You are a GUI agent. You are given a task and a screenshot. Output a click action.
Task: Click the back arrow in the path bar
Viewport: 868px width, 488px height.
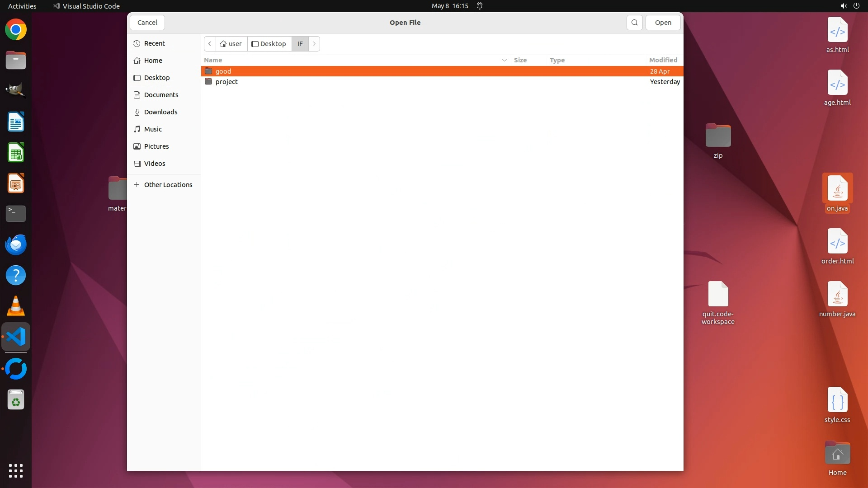(x=210, y=44)
